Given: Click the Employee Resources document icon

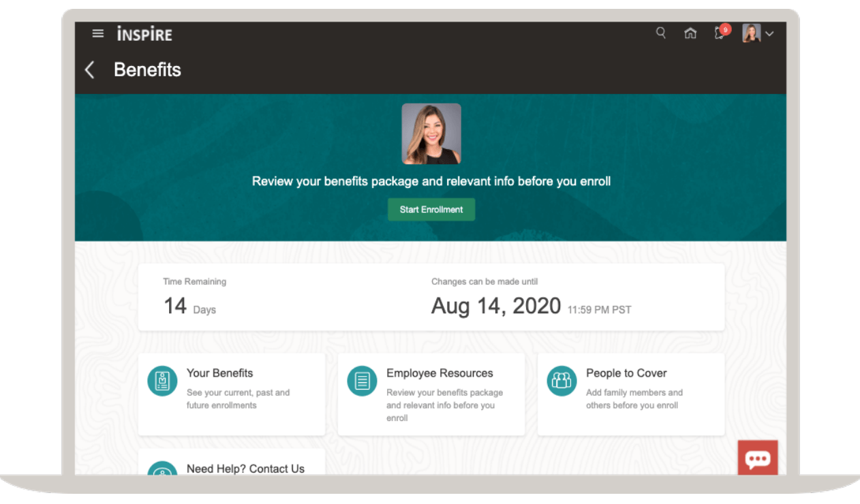Looking at the screenshot, I should (361, 381).
